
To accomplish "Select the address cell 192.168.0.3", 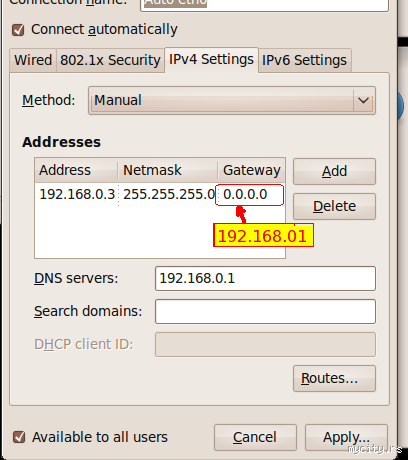I will (77, 194).
